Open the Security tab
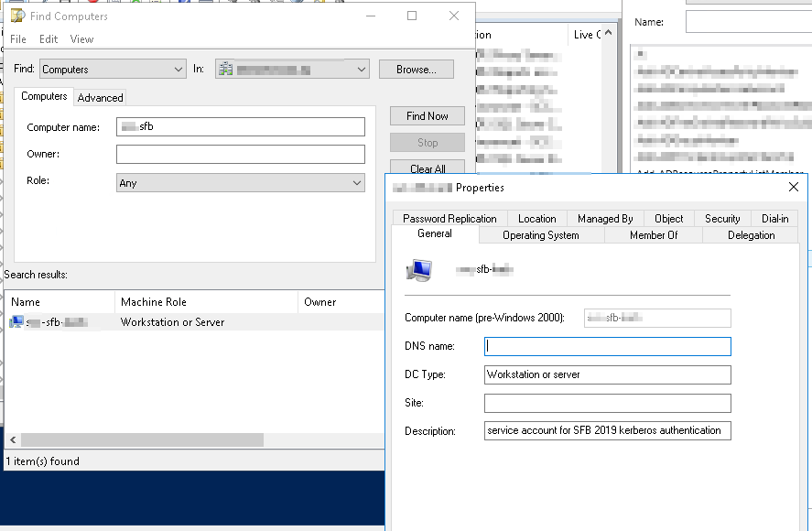The image size is (812, 531). coord(722,219)
